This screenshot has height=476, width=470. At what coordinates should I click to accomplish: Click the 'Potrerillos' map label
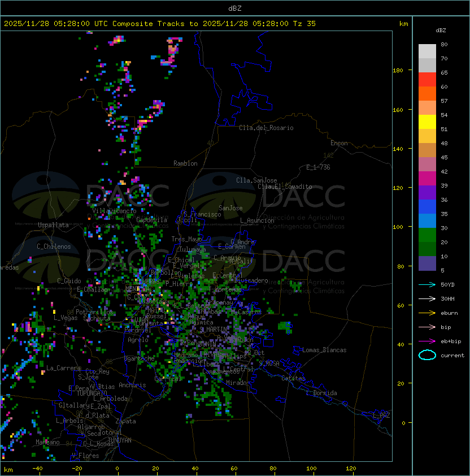click(x=94, y=312)
